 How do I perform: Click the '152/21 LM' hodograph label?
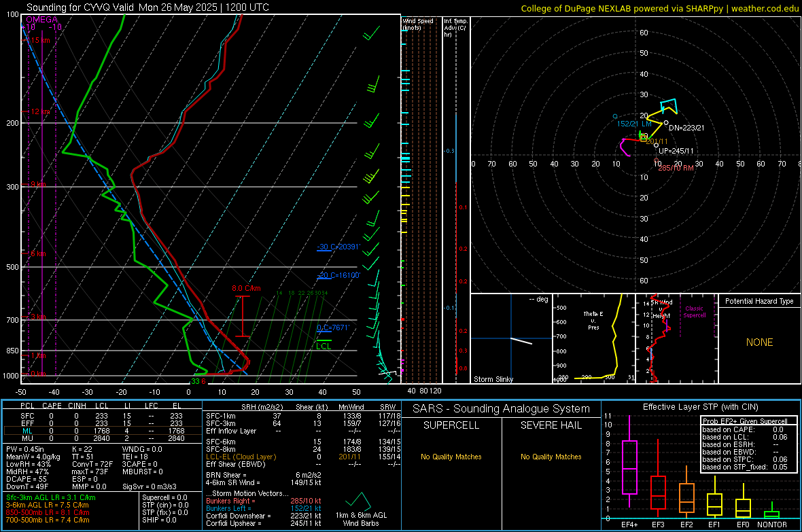coord(634,124)
